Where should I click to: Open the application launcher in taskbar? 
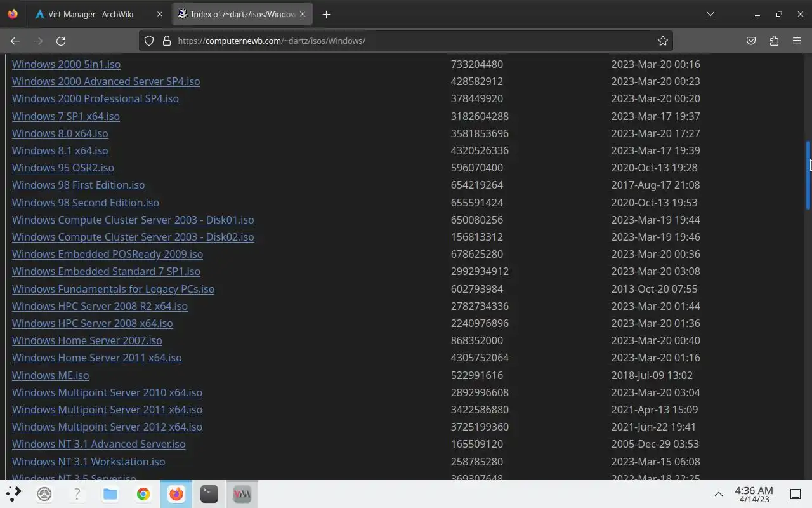14,493
